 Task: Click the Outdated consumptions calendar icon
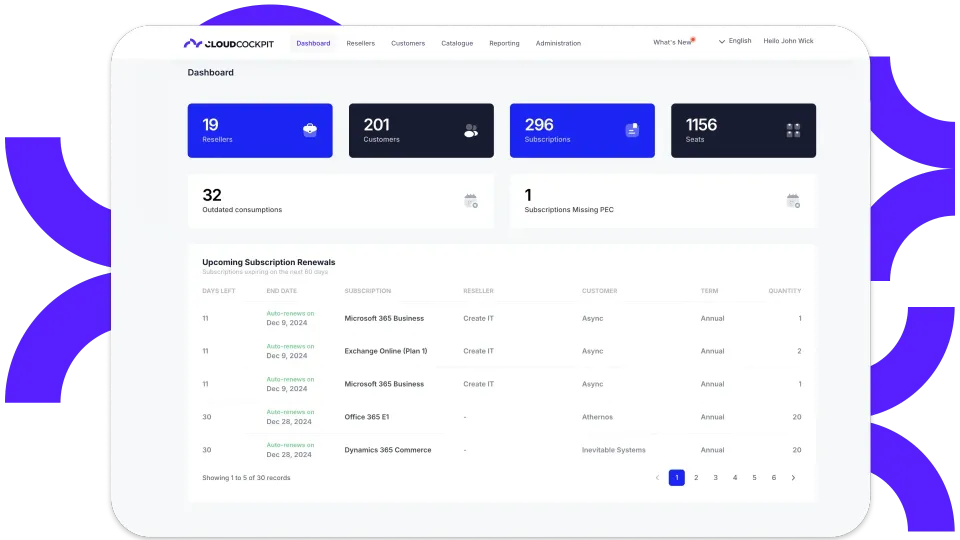[x=471, y=201]
